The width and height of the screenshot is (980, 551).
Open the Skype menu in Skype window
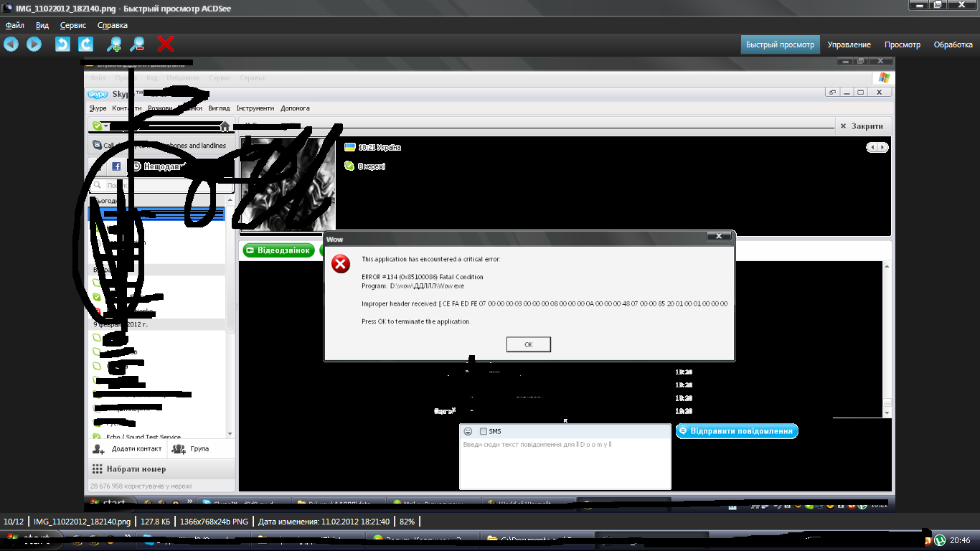(98, 108)
